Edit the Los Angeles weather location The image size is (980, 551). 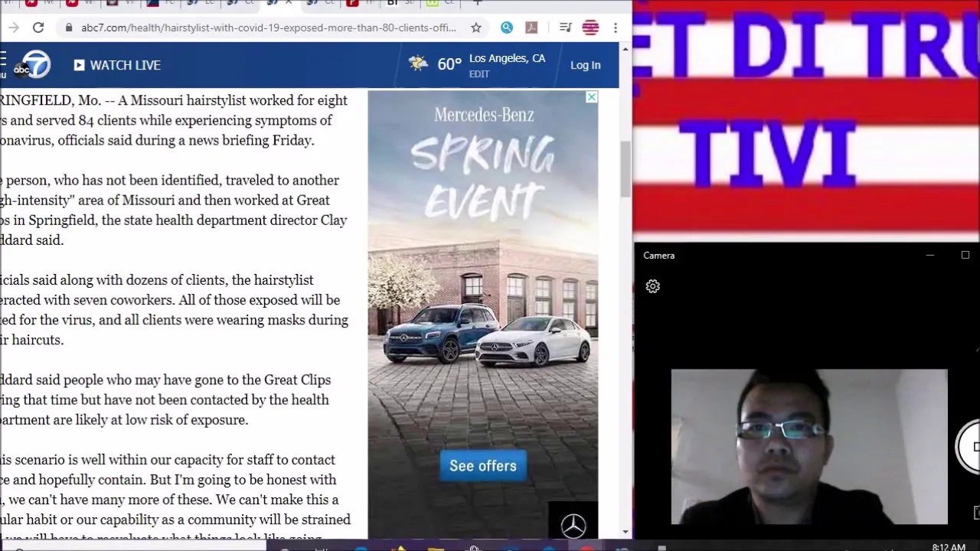point(479,74)
